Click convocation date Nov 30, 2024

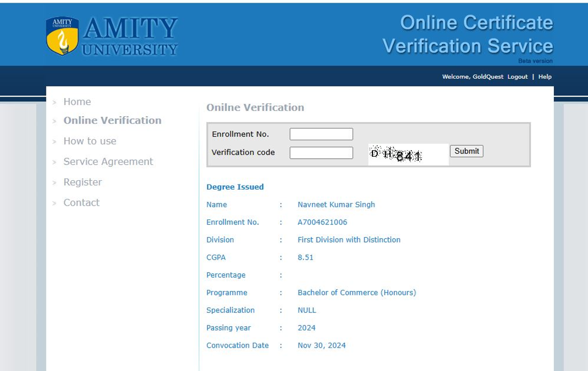point(322,345)
